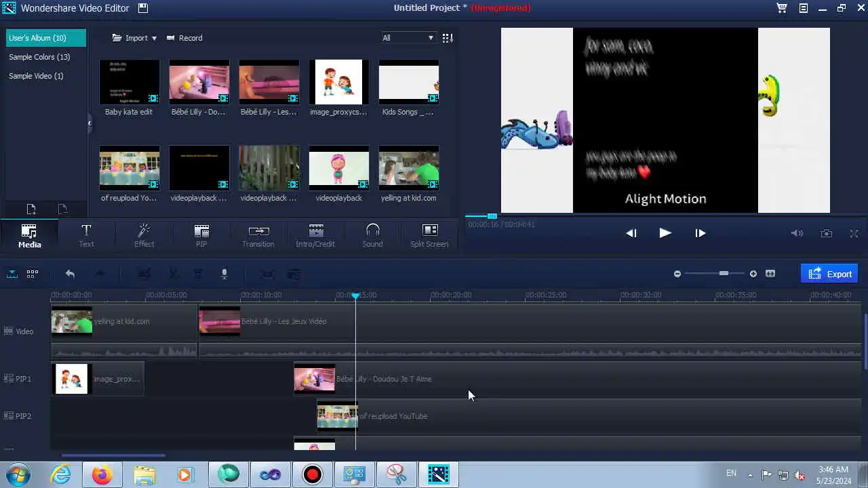Click the Video track label
This screenshot has height=488, width=868.
(x=19, y=331)
